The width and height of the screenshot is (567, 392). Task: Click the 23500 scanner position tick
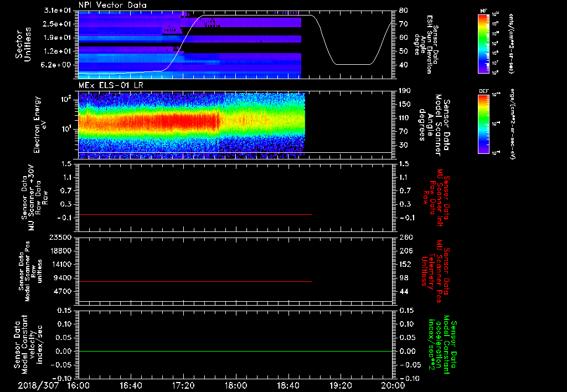tap(60, 238)
